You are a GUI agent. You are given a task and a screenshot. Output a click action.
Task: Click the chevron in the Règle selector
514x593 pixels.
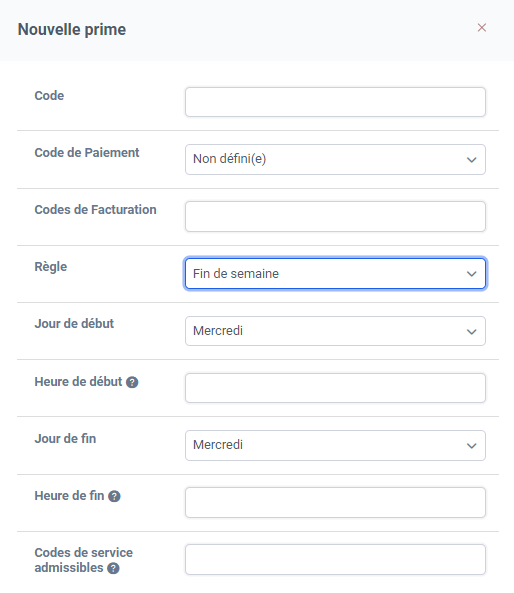[471, 274]
